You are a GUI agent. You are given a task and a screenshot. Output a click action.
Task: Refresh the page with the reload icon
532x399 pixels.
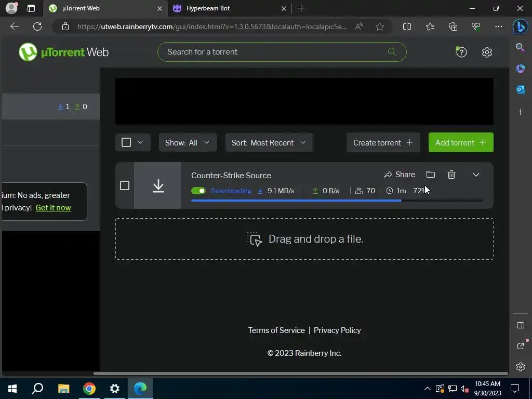pyautogui.click(x=37, y=26)
